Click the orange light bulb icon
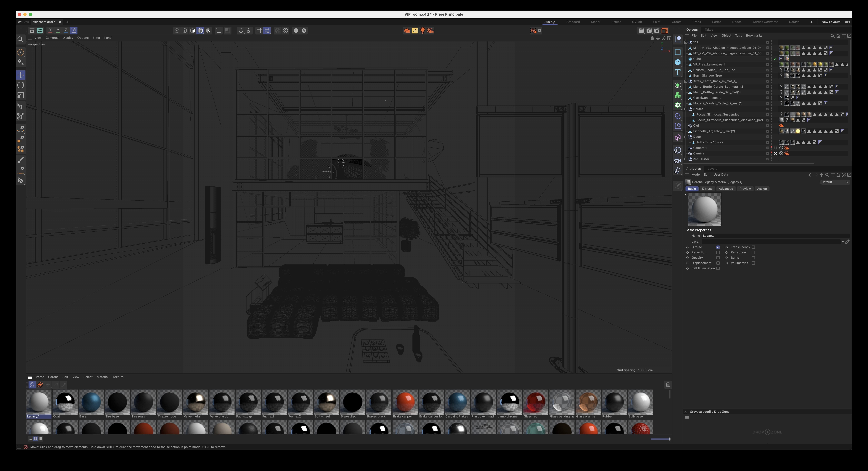This screenshot has width=868, height=471. point(423,31)
